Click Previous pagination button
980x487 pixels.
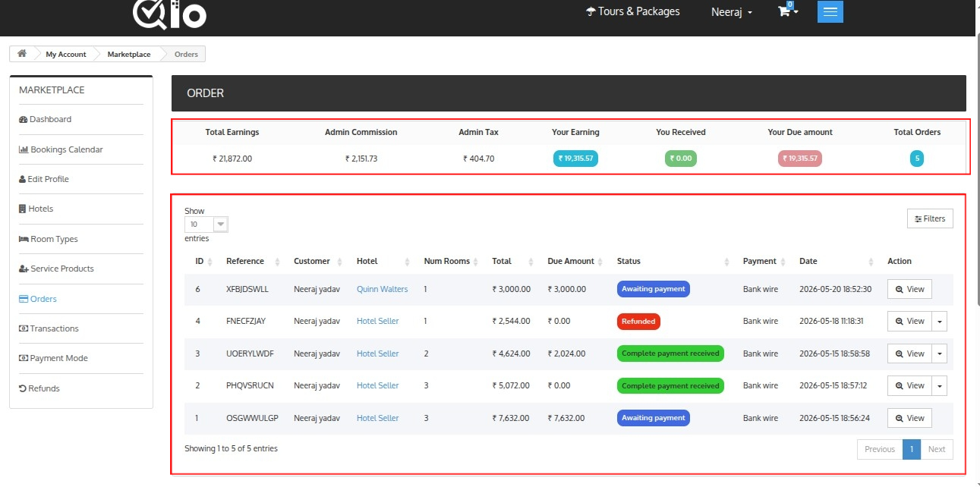pos(880,449)
